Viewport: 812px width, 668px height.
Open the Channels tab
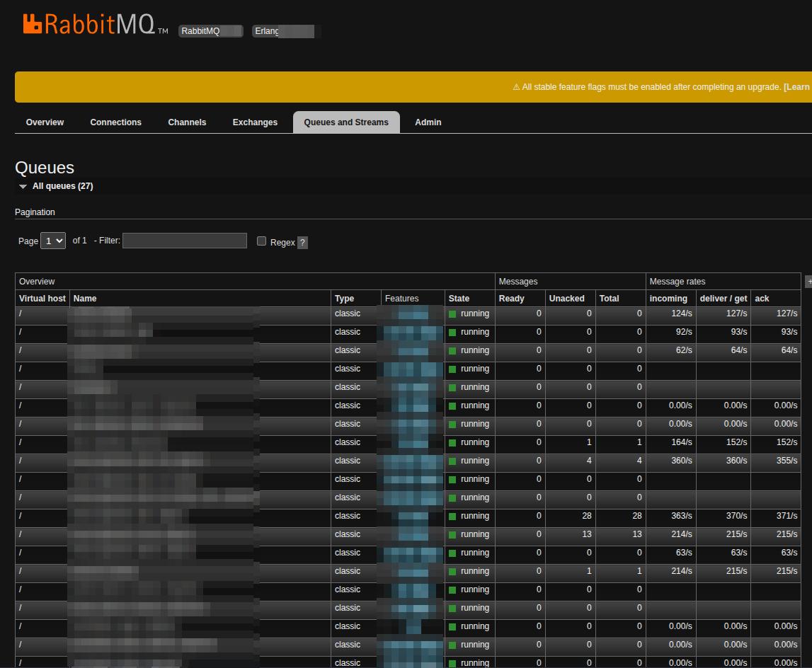coord(186,122)
